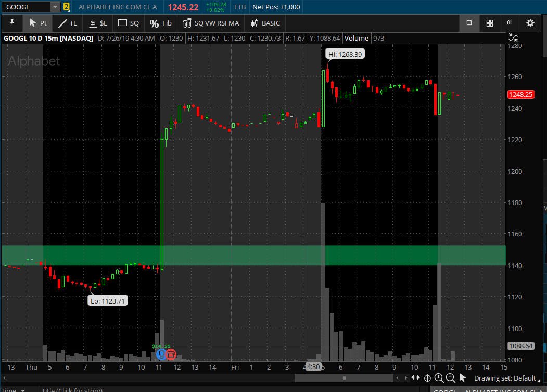Open the BASIC chart style menu
This screenshot has width=547, height=392.
click(265, 23)
